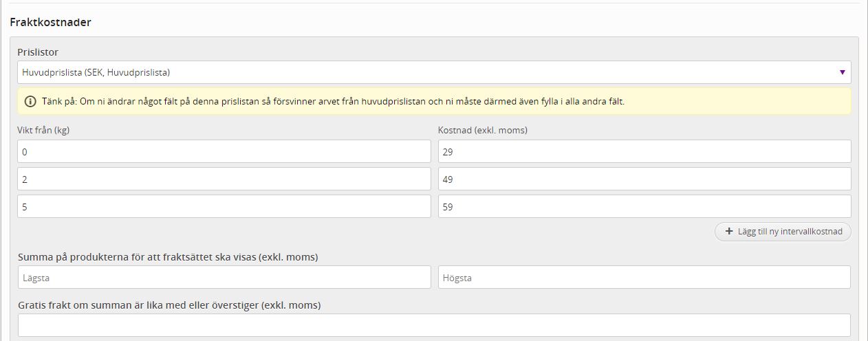Click the info icon in the yellow notice
Viewport: 868px width, 341px height.
(x=30, y=102)
